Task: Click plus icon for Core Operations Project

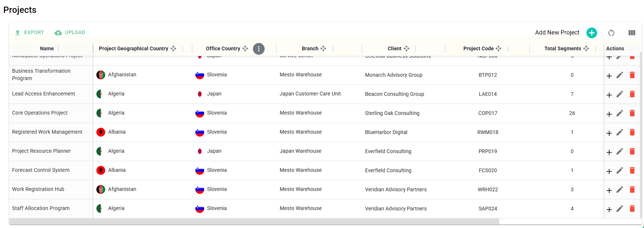Action: point(609,114)
